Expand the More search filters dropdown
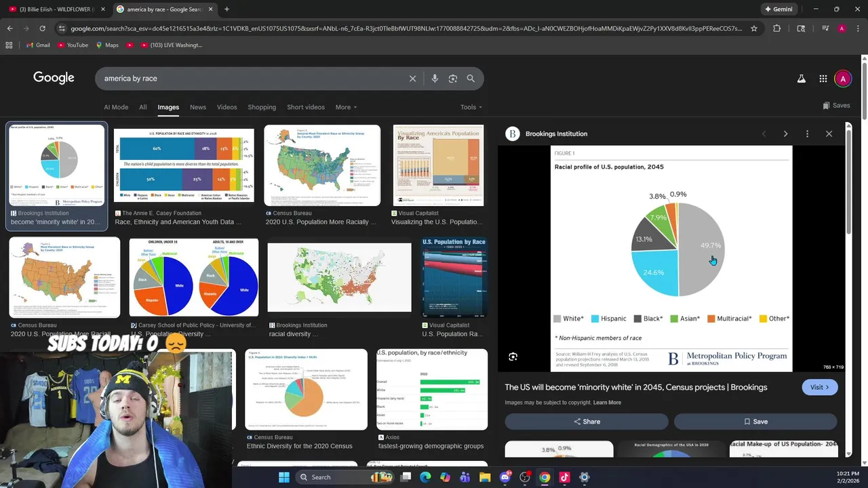Screen dimensions: 868x488 (x=346, y=107)
